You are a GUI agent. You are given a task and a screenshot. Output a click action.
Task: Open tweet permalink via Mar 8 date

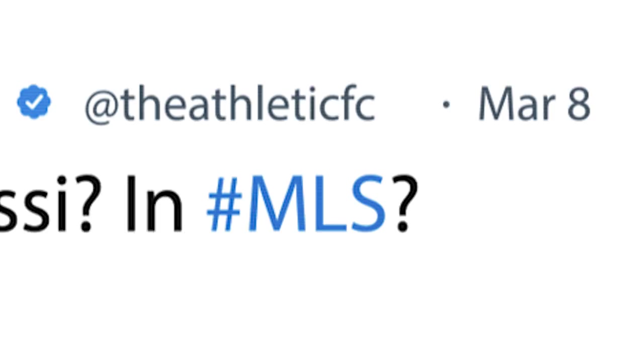tap(534, 104)
